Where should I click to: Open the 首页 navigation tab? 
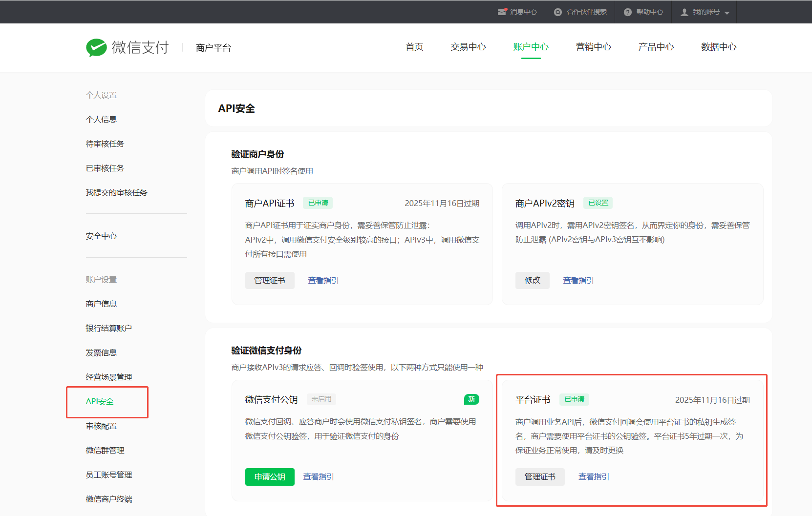click(414, 47)
